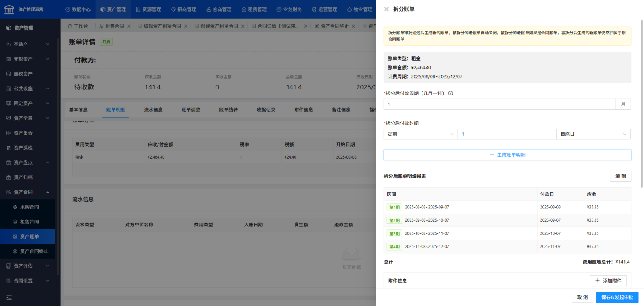Click the 费用应收总计 total amount text

(x=606, y=262)
